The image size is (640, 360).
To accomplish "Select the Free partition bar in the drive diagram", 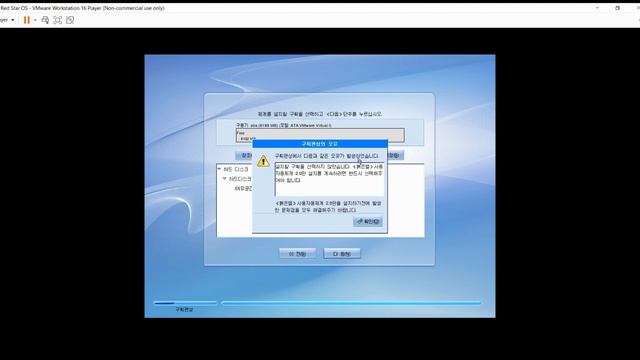I will [320, 135].
